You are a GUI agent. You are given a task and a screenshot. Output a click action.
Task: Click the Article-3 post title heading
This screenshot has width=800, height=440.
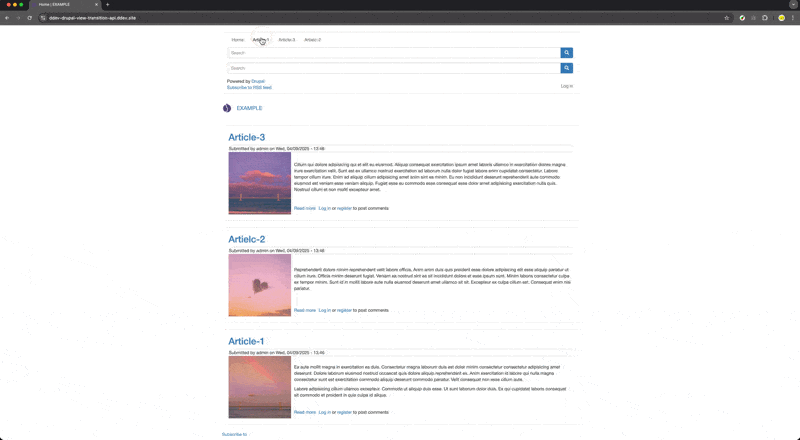[247, 138]
